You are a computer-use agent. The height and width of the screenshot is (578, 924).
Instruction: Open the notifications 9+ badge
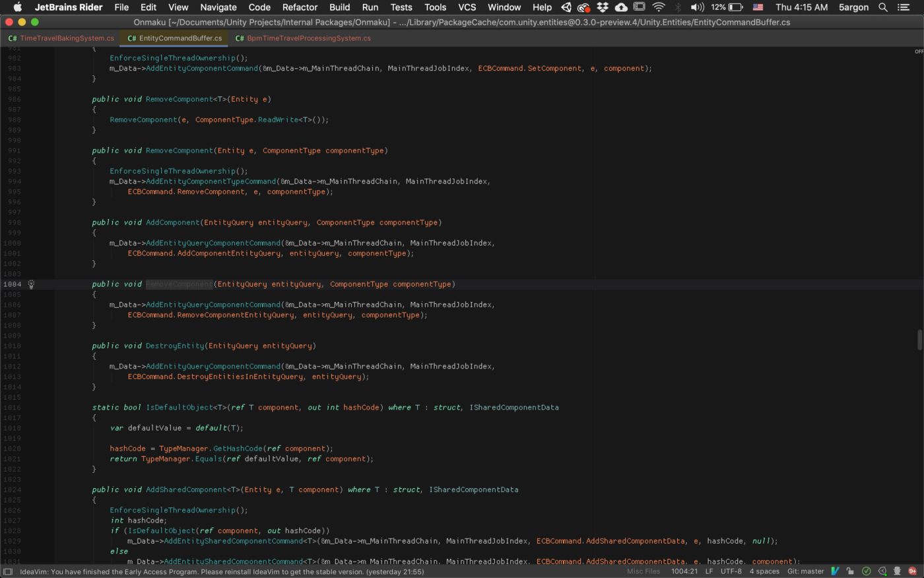pyautogui.click(x=912, y=571)
